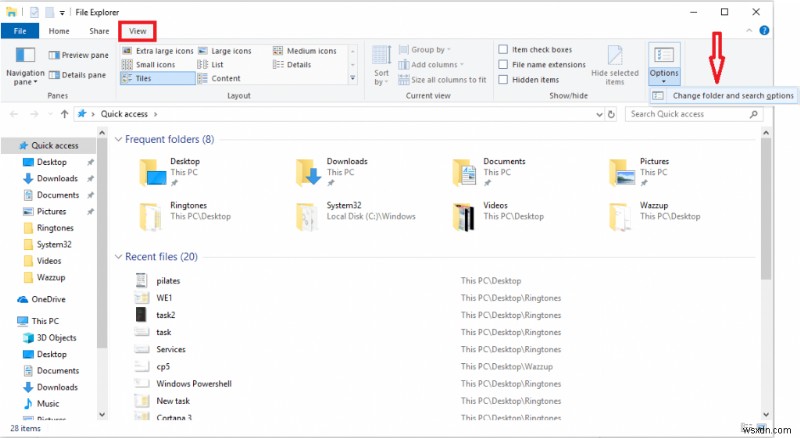Open the Customize Quick Access Toolbar dropdown
This screenshot has width=800, height=438.
62,12
